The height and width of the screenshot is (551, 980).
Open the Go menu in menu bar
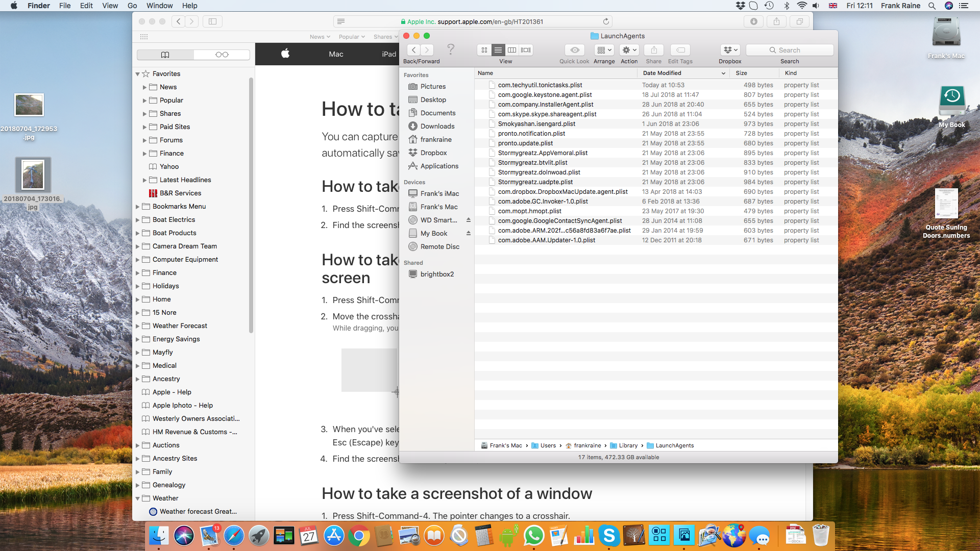pyautogui.click(x=132, y=6)
